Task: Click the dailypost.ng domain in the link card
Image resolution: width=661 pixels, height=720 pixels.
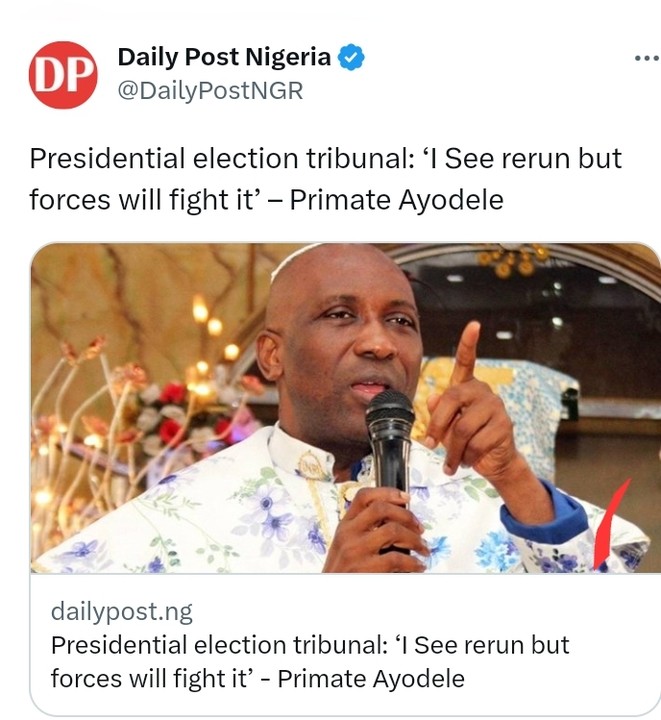Action: (x=121, y=611)
